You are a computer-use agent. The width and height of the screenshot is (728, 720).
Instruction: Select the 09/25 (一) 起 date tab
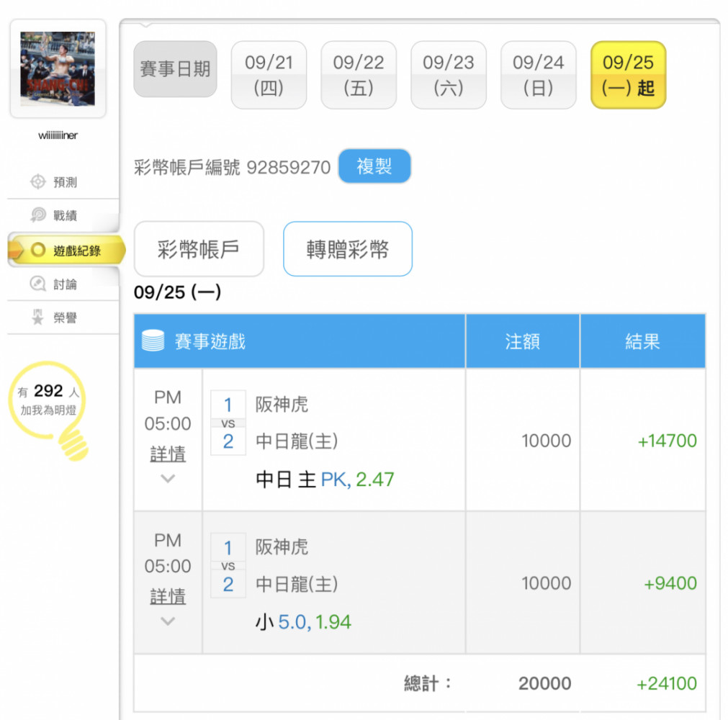click(x=628, y=75)
